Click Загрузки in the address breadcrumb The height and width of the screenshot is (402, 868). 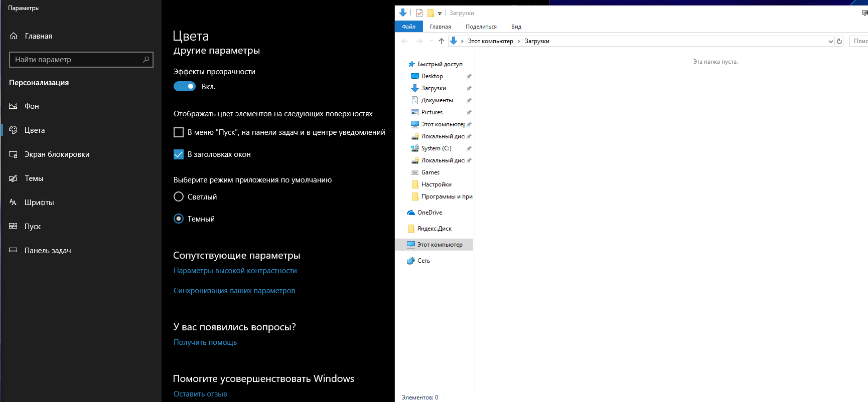537,42
